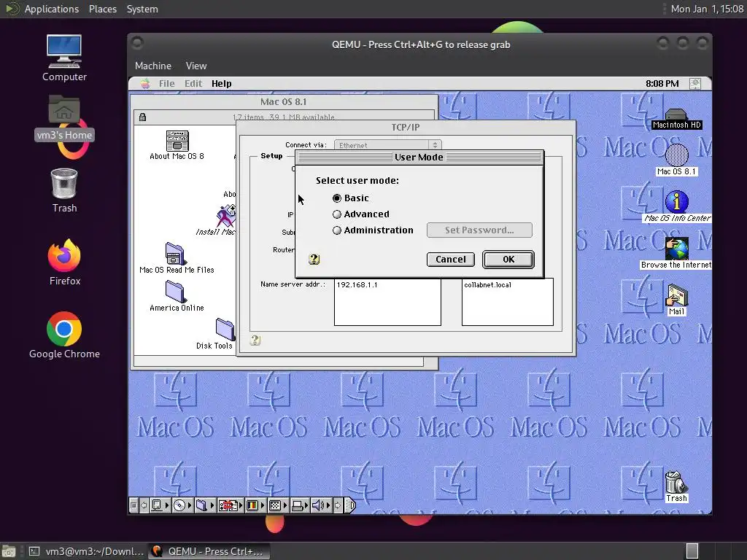Select the Browse the Internet icon
Viewport: 747px width, 560px height.
coord(676,253)
